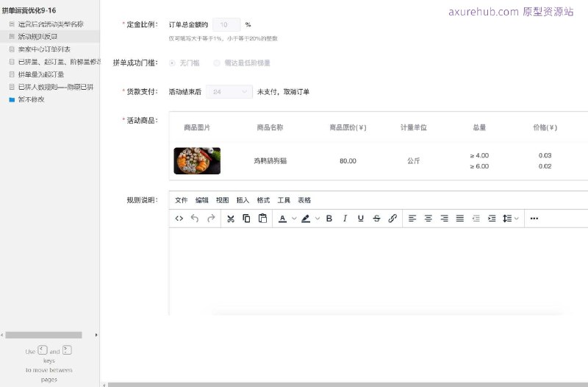Screen dimensions: 588x387
Task: Toggle italic formatting
Action: coord(345,219)
